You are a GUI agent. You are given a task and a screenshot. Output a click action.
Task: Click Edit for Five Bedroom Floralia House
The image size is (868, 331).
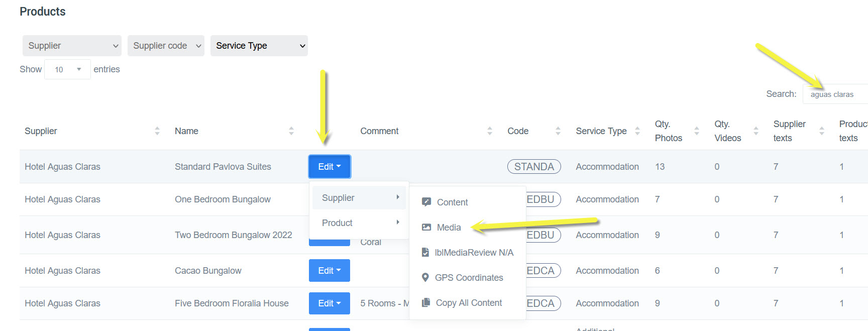tap(330, 303)
